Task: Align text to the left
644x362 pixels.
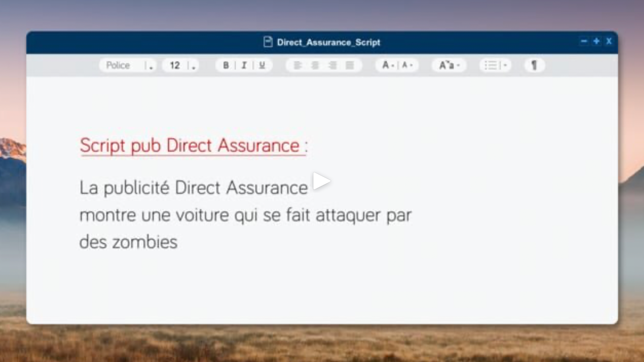Action: tap(297, 65)
